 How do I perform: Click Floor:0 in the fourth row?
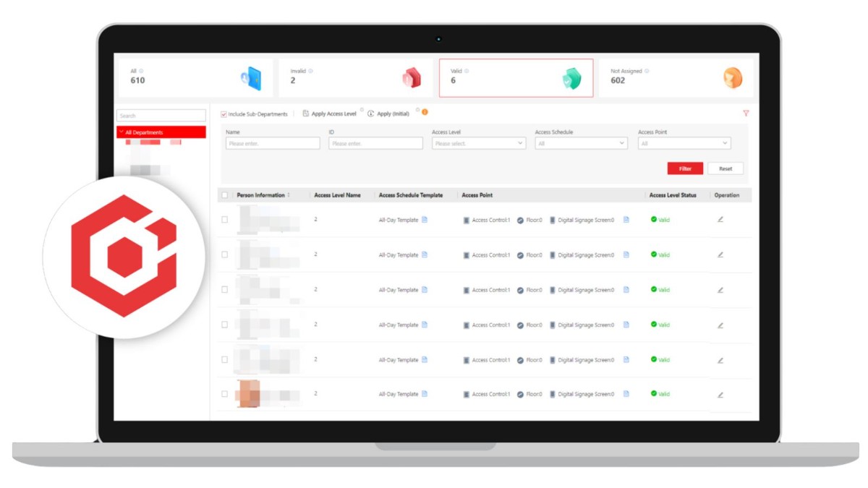pyautogui.click(x=529, y=325)
